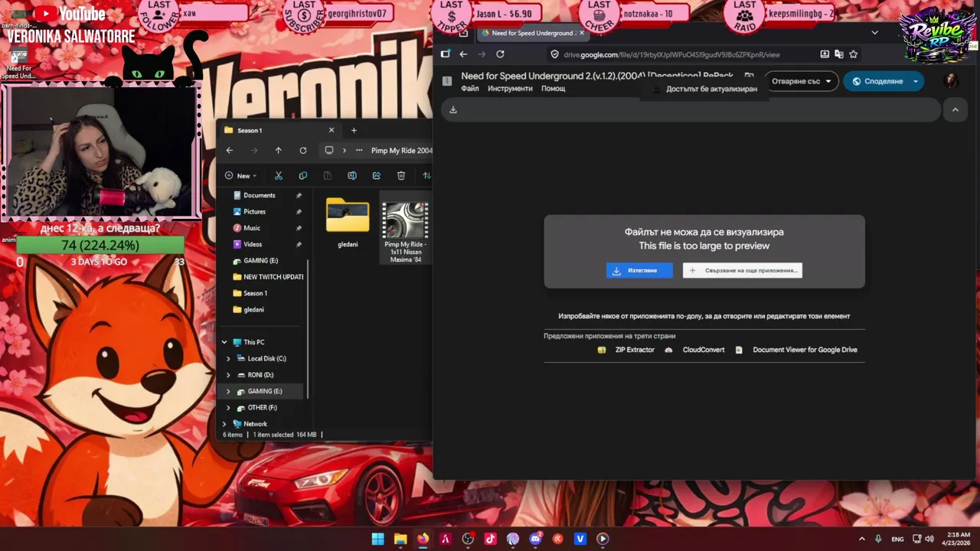Open the media player taskbar icon
Image resolution: width=980 pixels, height=551 pixels.
(603, 539)
